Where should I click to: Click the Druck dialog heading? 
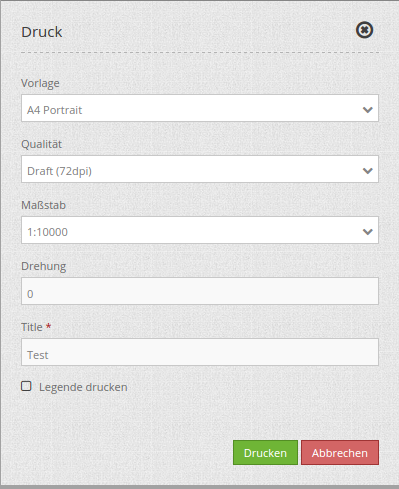42,32
